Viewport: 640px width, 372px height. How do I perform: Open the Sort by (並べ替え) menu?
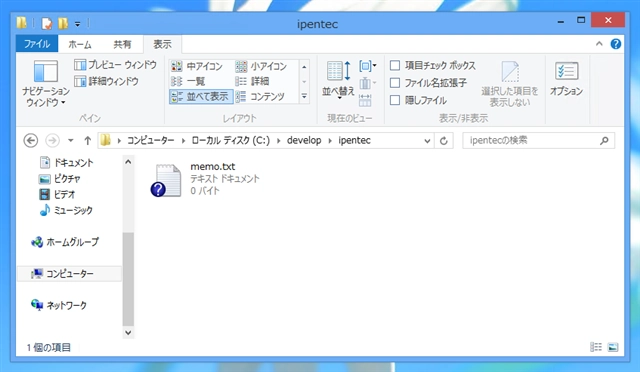tap(338, 80)
